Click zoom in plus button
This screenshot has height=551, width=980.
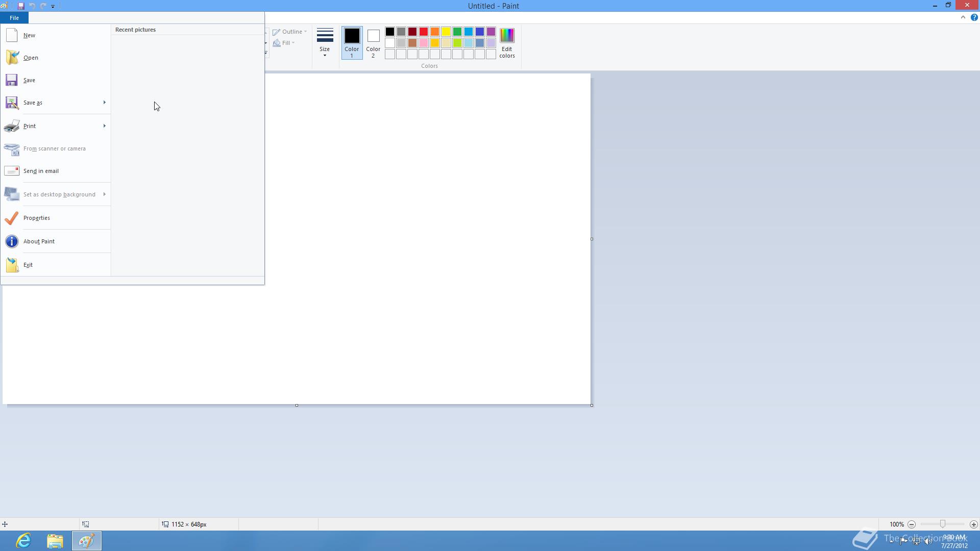tap(973, 524)
